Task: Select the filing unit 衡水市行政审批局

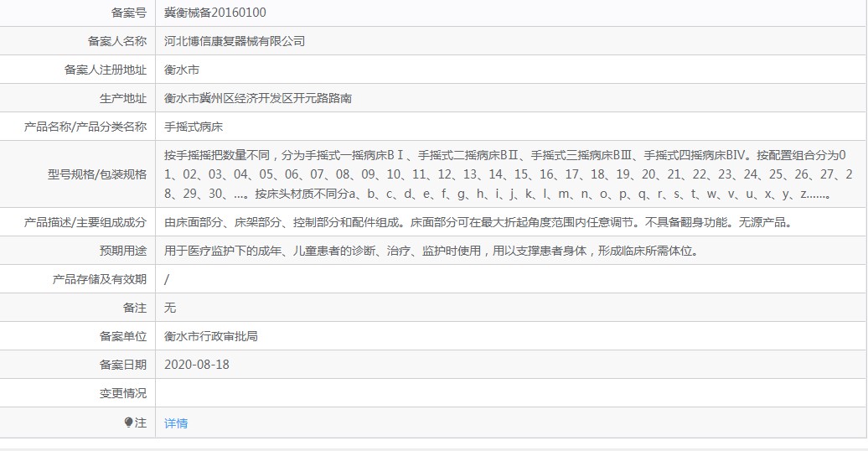Action: (x=211, y=336)
